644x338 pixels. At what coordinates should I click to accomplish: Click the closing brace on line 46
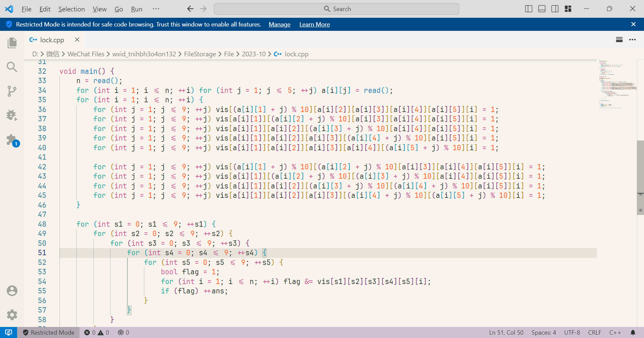78,205
